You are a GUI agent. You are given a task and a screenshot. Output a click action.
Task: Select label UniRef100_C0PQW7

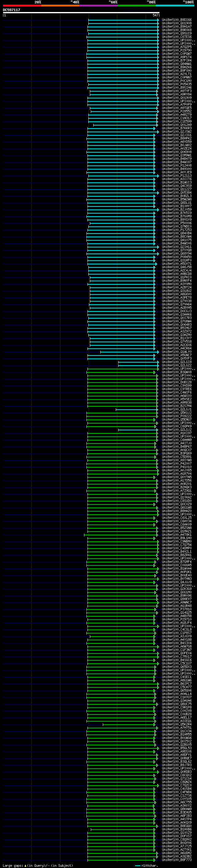177,54
